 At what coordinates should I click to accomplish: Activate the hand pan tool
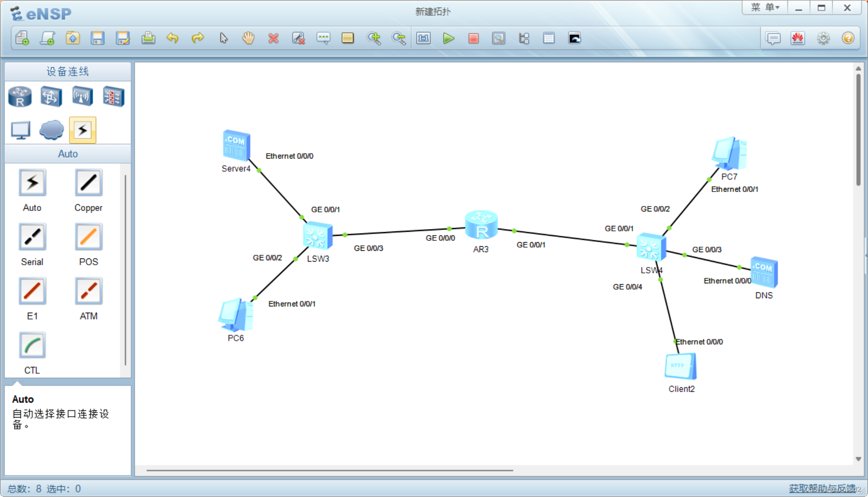[248, 38]
